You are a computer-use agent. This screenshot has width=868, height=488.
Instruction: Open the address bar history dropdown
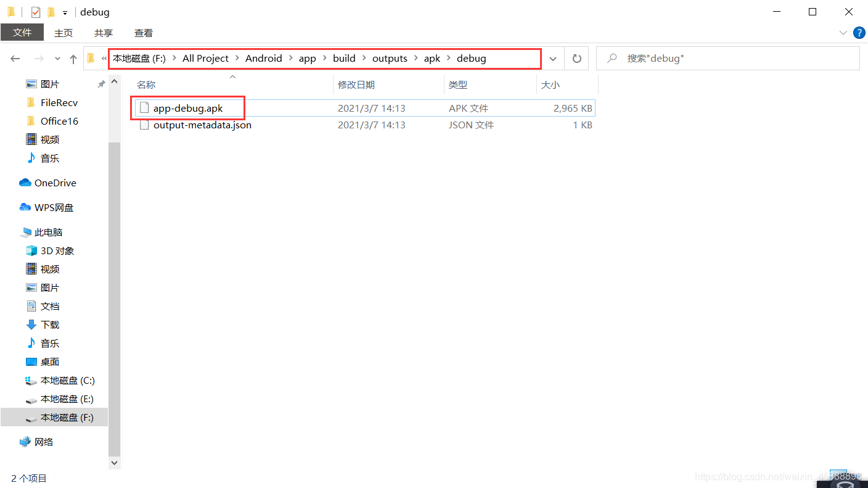pyautogui.click(x=553, y=59)
